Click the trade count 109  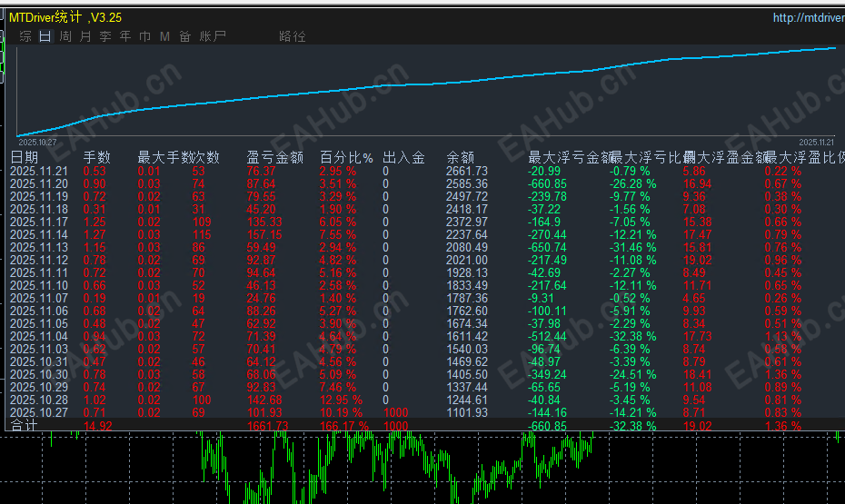tap(202, 222)
